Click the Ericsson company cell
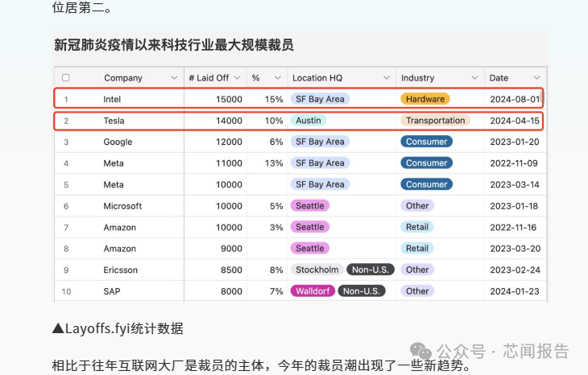Viewport: 588px width, 375px height. (120, 270)
